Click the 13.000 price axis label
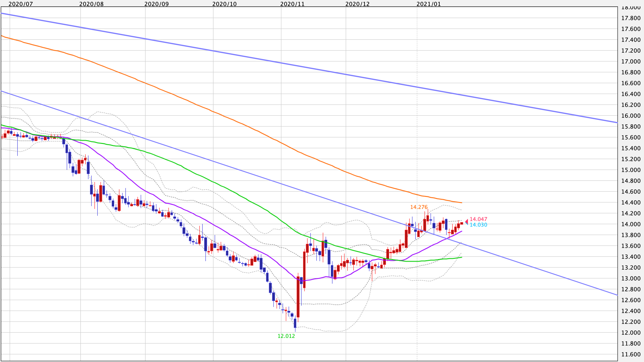Viewport: 644px width, 362px height. (x=631, y=278)
